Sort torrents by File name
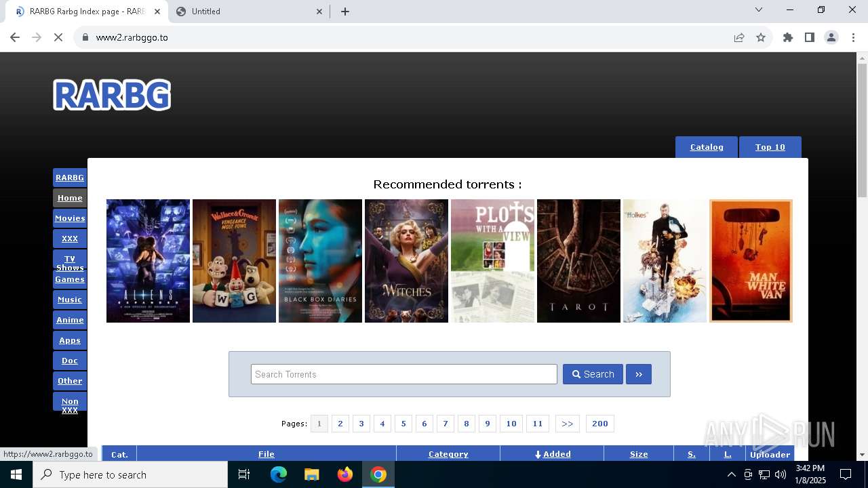Screen dimensions: 868x488 pos(267,454)
